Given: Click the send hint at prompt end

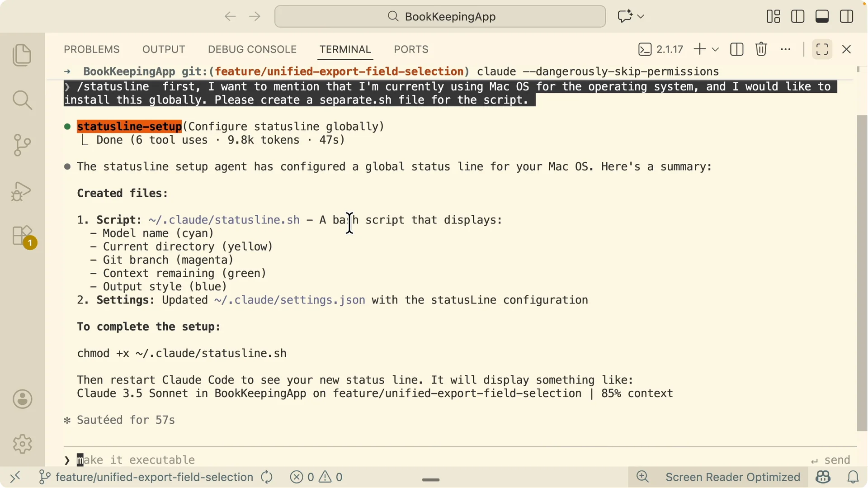Looking at the screenshot, I should 830,460.
